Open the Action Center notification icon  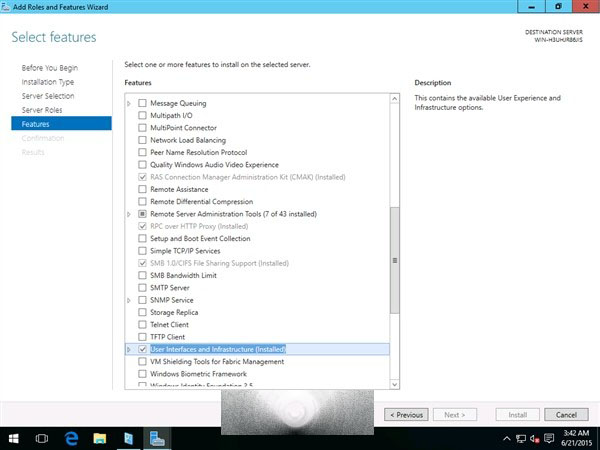[549, 439]
